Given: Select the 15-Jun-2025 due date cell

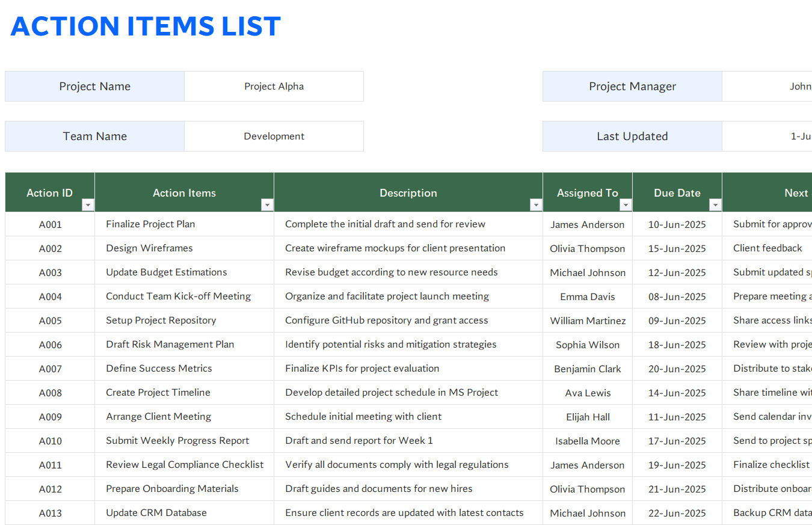Looking at the screenshot, I should (677, 248).
